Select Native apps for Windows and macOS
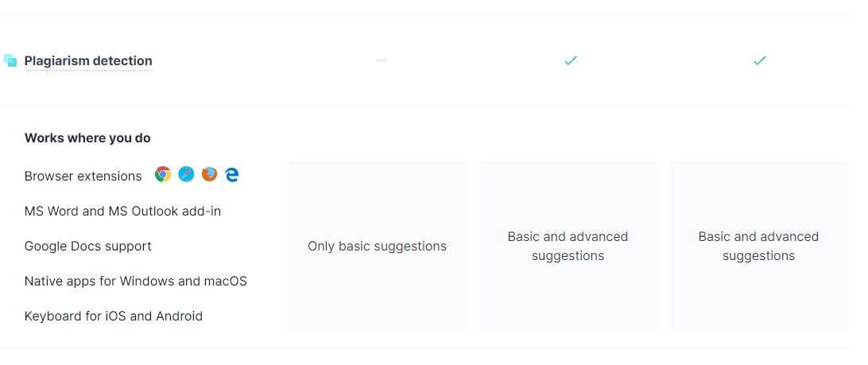Image resolution: width=868 pixels, height=365 pixels. click(136, 281)
